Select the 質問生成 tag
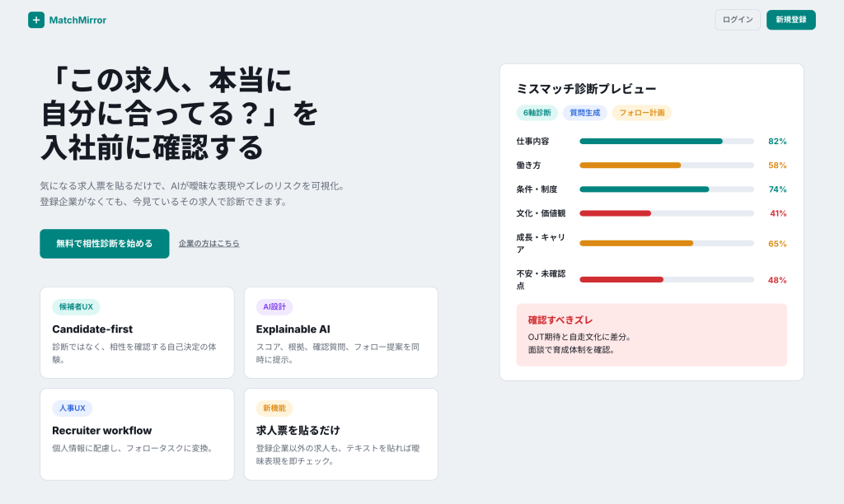Screen dimensions: 844x504 (x=584, y=113)
